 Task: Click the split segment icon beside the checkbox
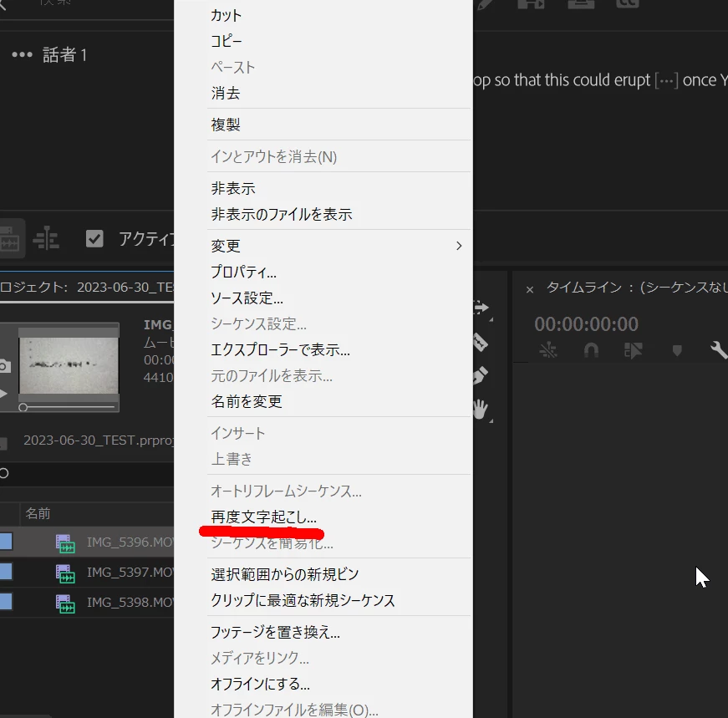46,238
